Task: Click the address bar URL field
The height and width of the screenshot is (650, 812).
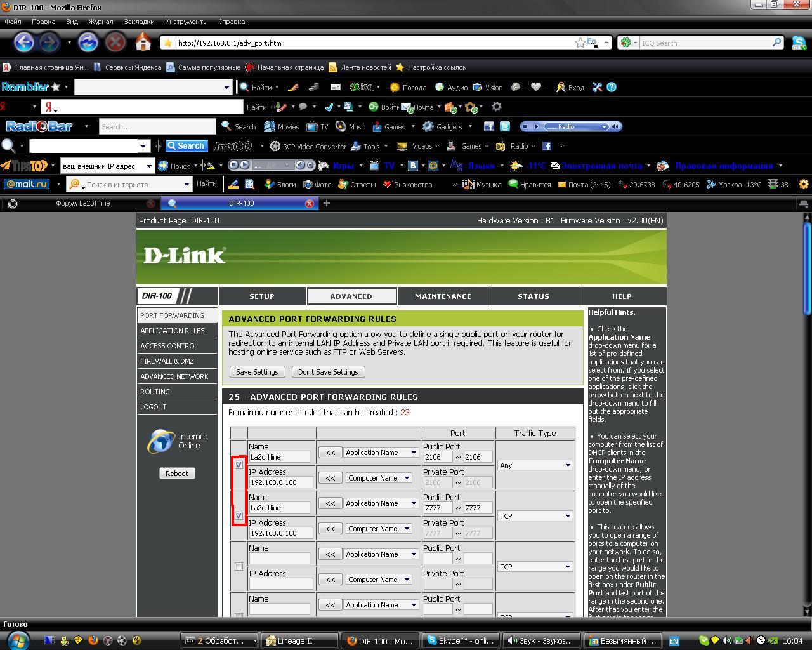Action: 374,43
